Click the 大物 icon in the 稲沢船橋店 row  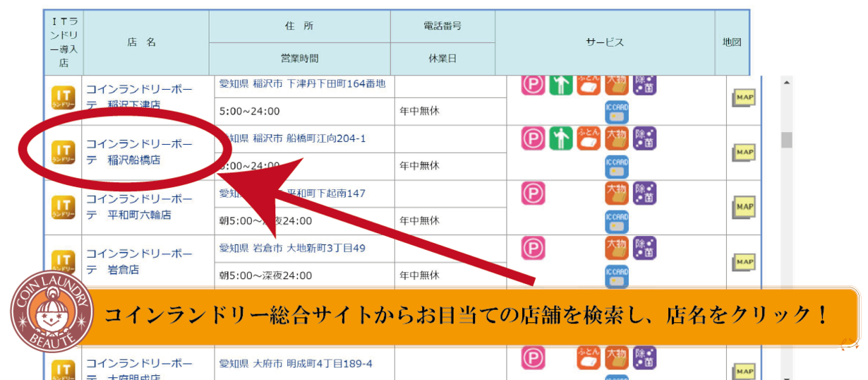point(617,138)
